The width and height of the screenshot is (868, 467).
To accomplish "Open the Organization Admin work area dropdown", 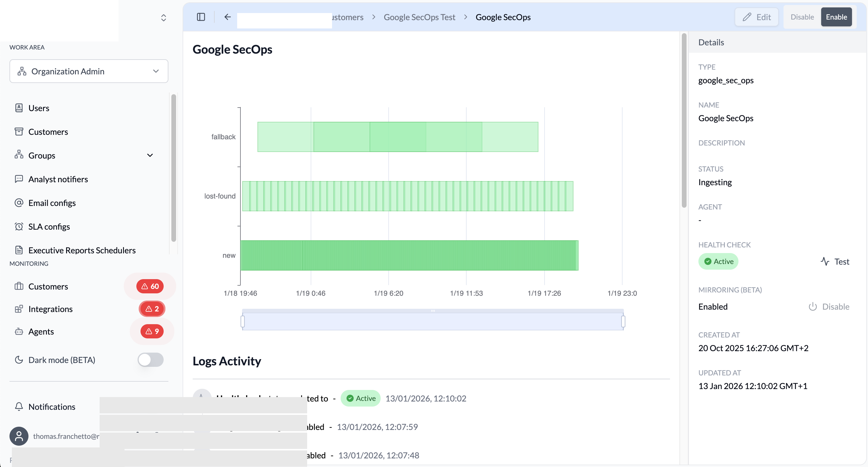I will 89,71.
